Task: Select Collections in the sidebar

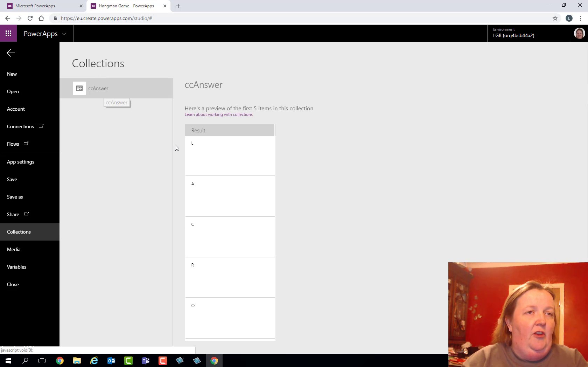Action: 30,232
